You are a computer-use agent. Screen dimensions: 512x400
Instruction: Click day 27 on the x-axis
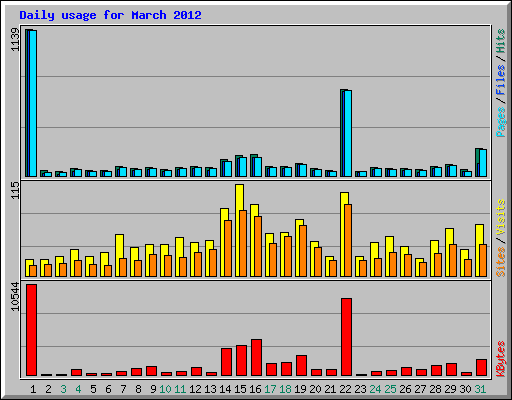tap(420, 389)
